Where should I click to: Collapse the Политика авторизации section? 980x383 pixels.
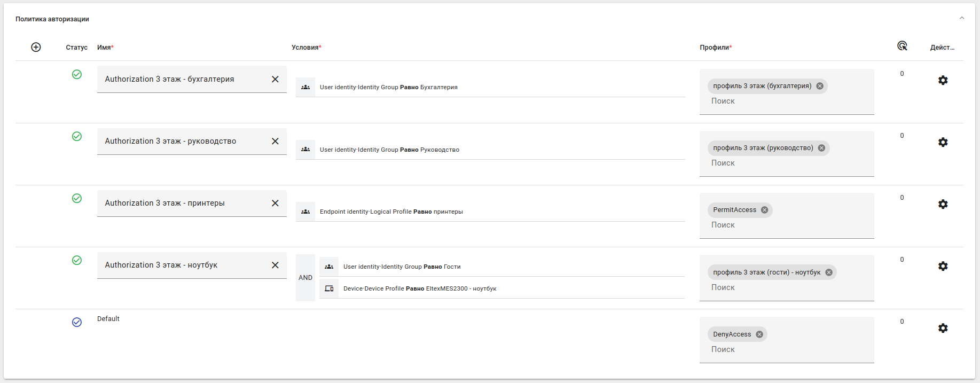tap(961, 18)
